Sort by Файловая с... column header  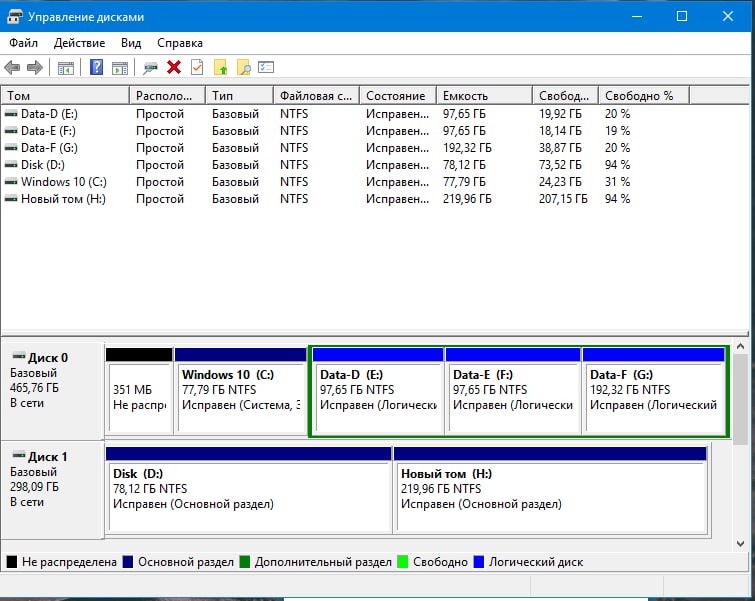point(316,95)
